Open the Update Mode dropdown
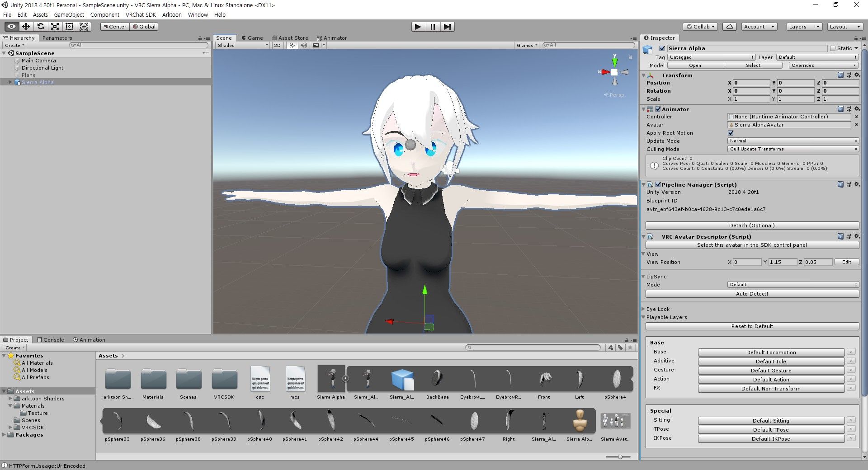The image size is (868, 470). (x=793, y=141)
